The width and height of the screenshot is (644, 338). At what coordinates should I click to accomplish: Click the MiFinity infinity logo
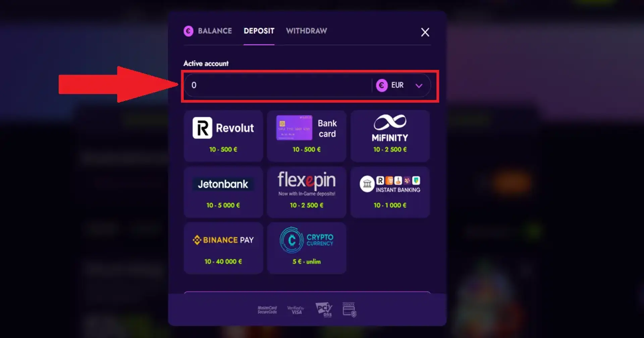[x=390, y=122]
